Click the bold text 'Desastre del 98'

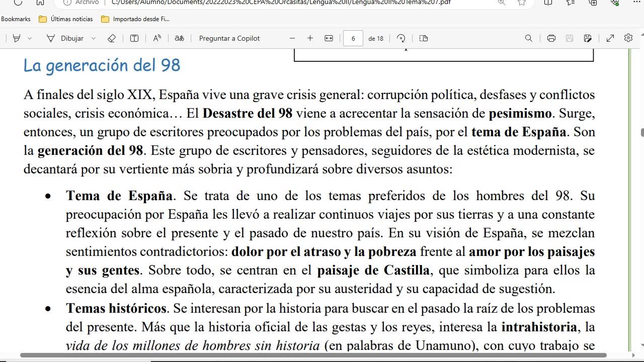[248, 113]
